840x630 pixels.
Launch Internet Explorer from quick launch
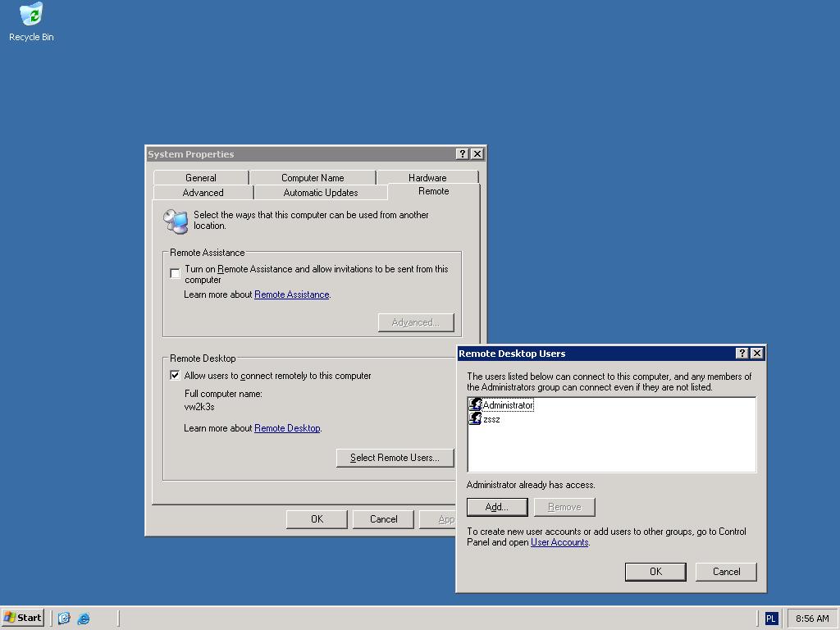click(x=84, y=619)
